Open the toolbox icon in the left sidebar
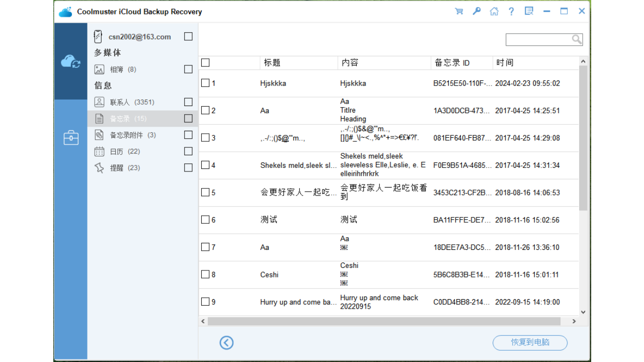 click(70, 137)
